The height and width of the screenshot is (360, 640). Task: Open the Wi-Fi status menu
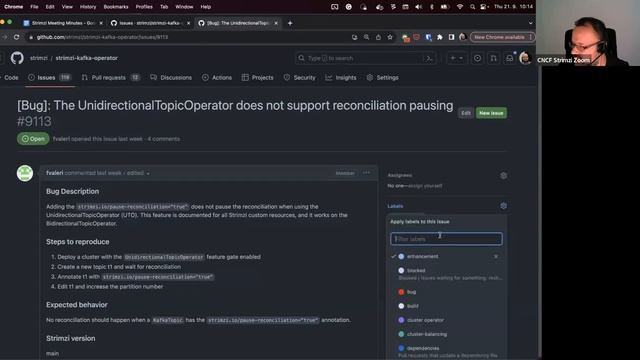tap(460, 7)
